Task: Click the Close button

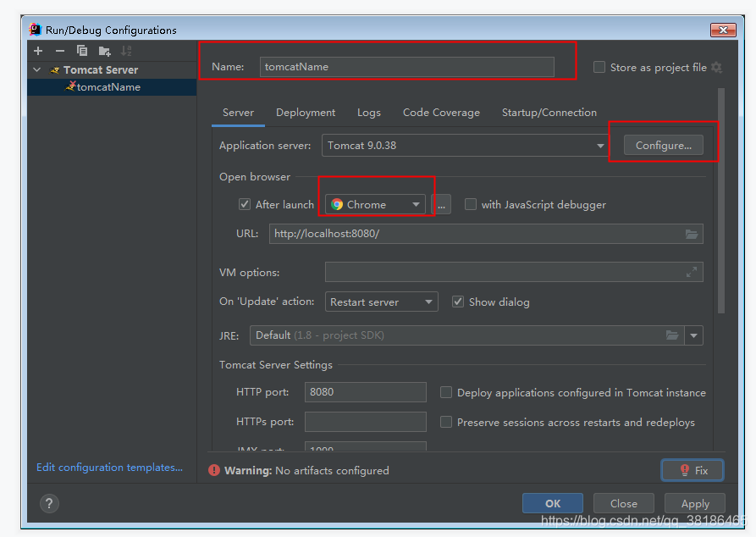Action: [x=623, y=503]
